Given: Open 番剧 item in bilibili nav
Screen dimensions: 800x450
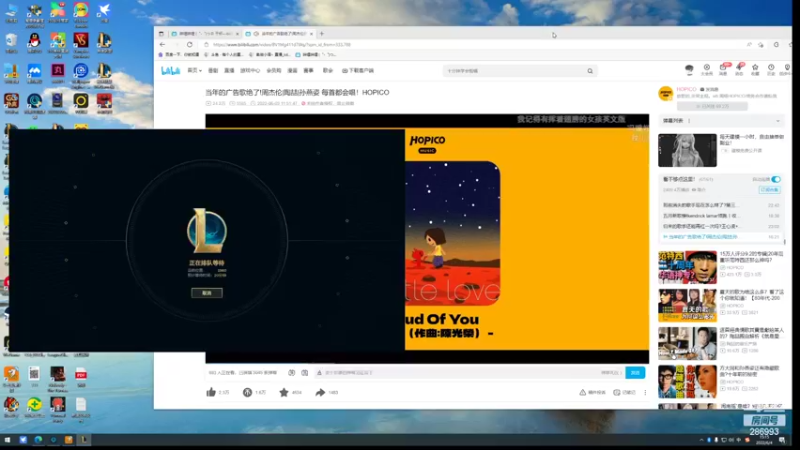Looking at the screenshot, I should (x=213, y=70).
